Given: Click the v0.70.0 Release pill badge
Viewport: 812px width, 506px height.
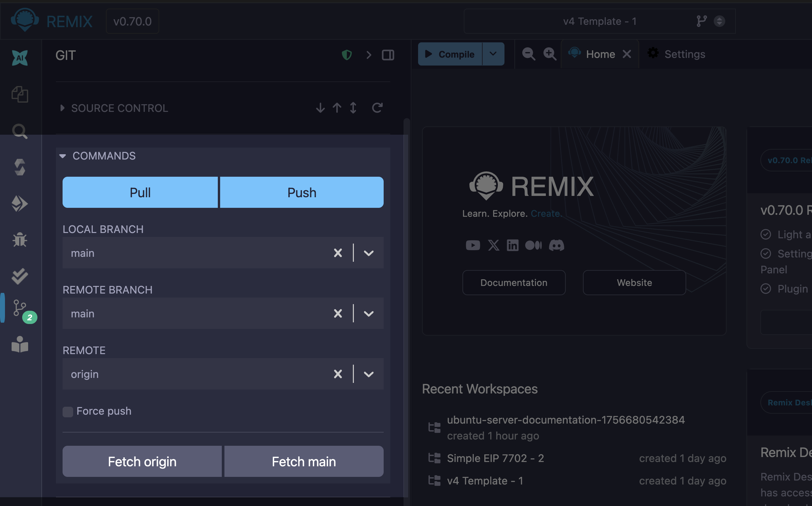Looking at the screenshot, I should tap(787, 160).
